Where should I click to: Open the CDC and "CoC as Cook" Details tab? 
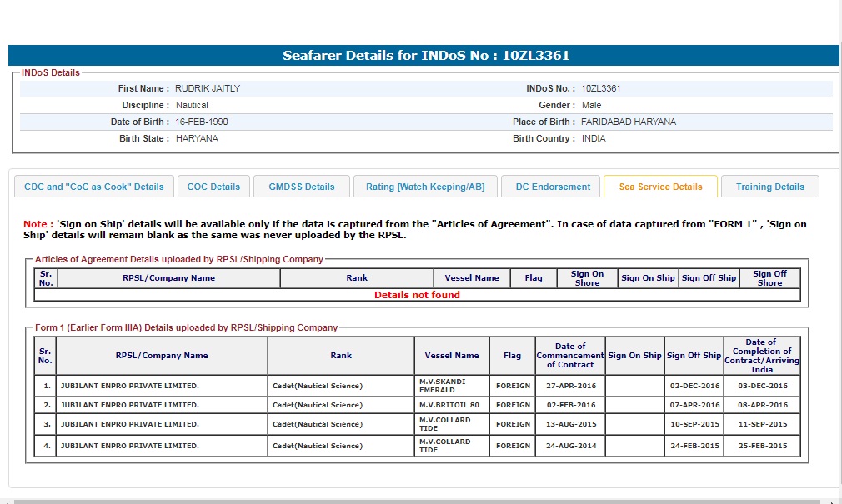(94, 187)
